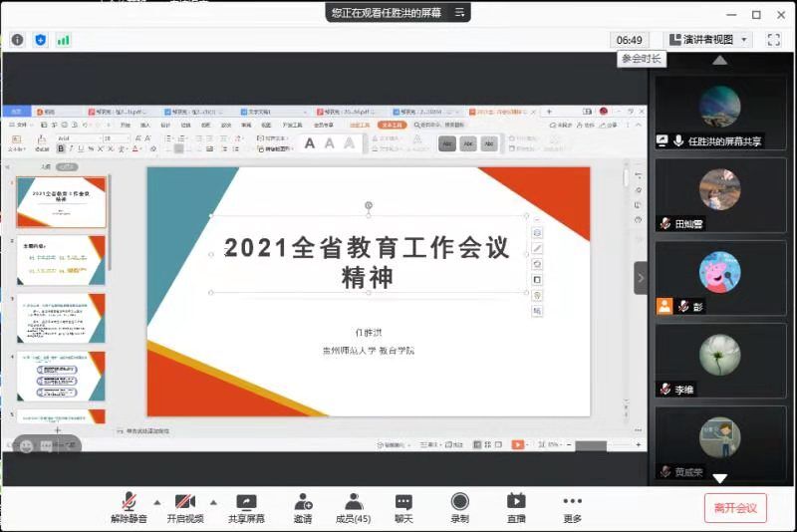Open the 更多 more options menu
Image resolution: width=797 pixels, height=532 pixels.
(572, 507)
